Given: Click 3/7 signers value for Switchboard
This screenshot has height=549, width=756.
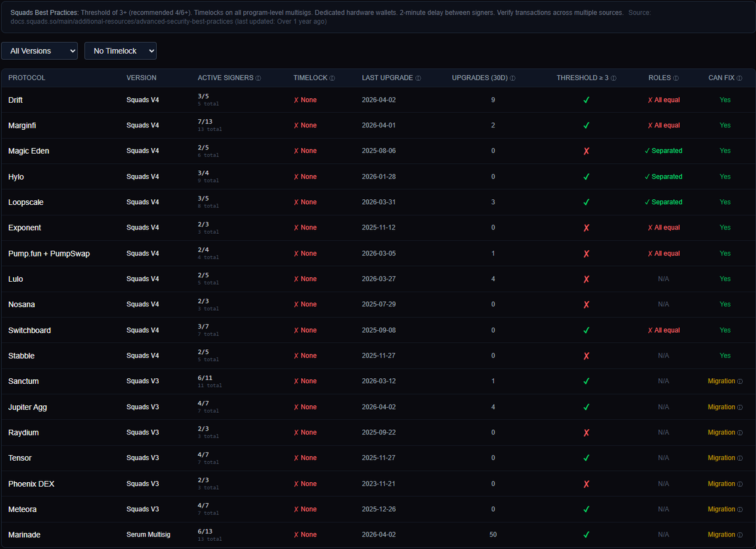Looking at the screenshot, I should pyautogui.click(x=203, y=327).
